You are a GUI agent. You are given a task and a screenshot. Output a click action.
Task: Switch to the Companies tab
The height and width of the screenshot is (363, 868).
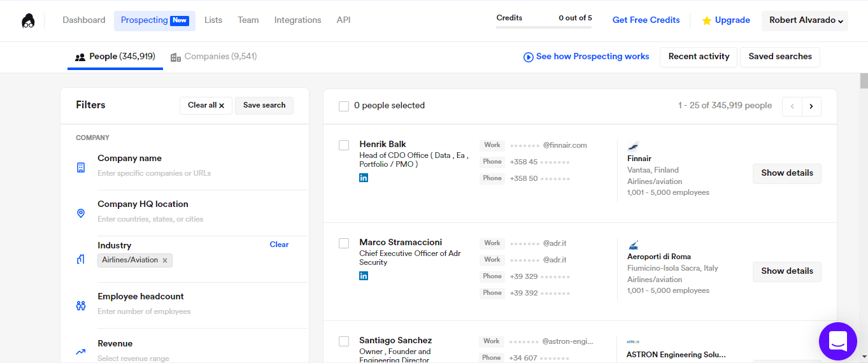213,57
